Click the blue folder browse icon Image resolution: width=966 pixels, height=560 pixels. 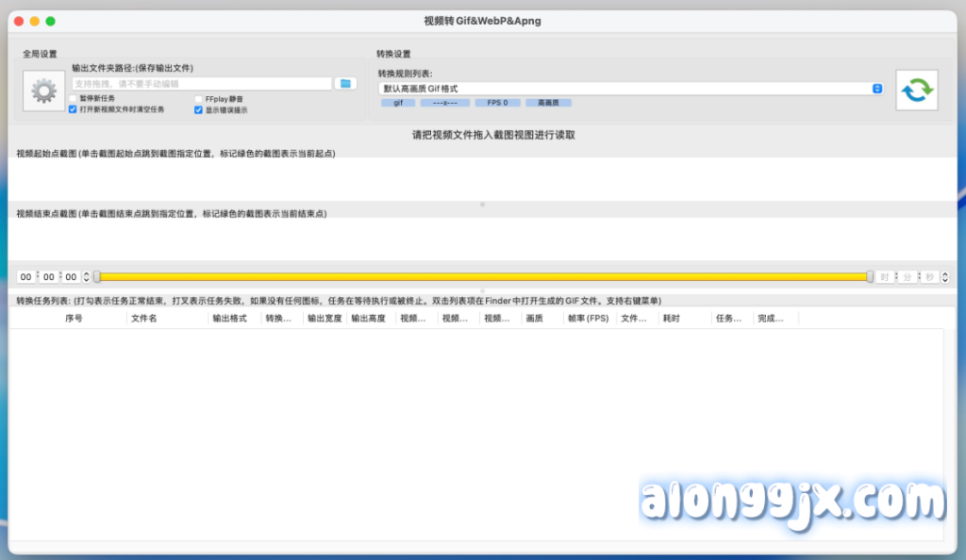(x=345, y=84)
